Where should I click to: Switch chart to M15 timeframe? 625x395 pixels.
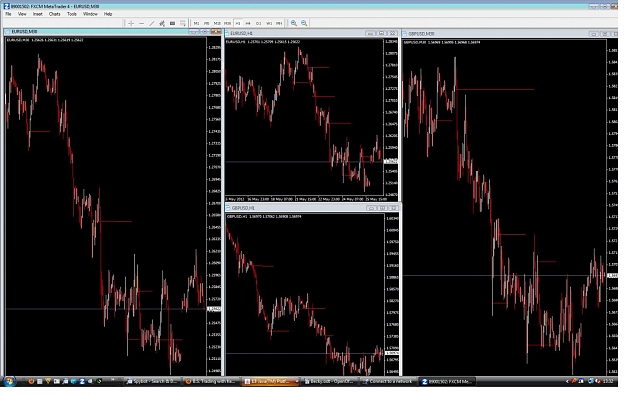point(217,23)
